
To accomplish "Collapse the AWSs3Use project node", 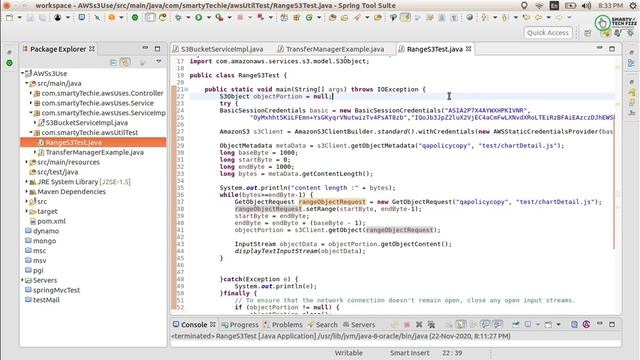I will click(x=23, y=73).
